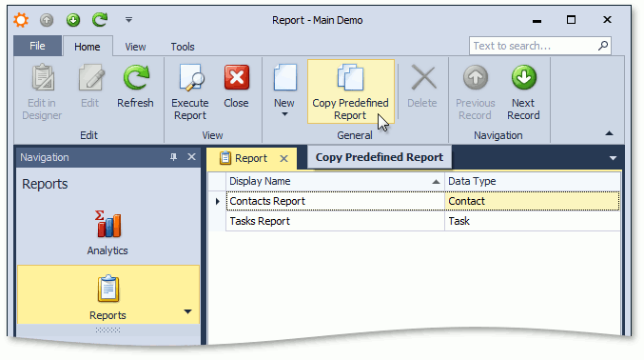Pin the Navigation panel

173,157
